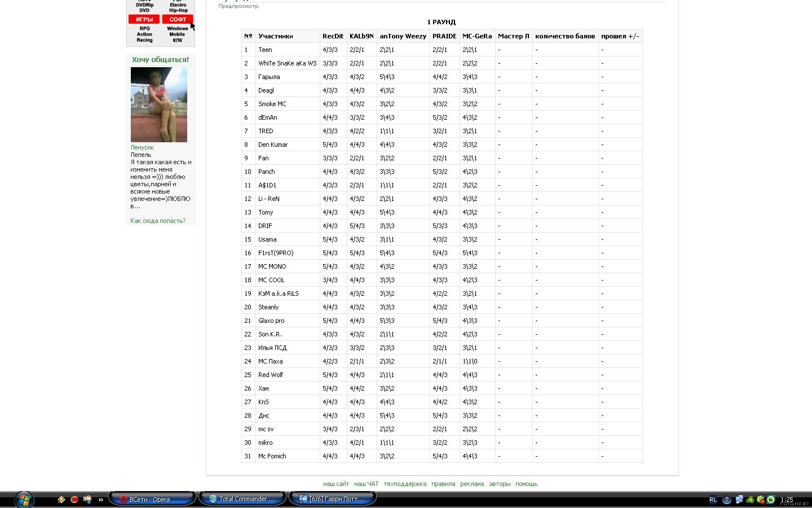The height and width of the screenshot is (508, 812).
Task: Open the Action games link
Action: pos(144,34)
